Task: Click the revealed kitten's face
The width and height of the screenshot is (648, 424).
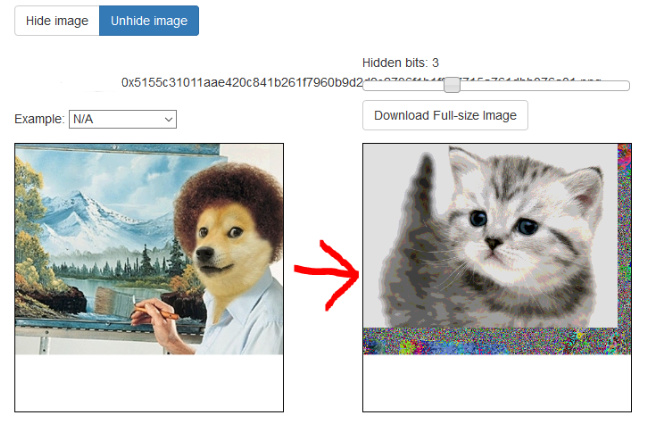Action: [x=502, y=231]
